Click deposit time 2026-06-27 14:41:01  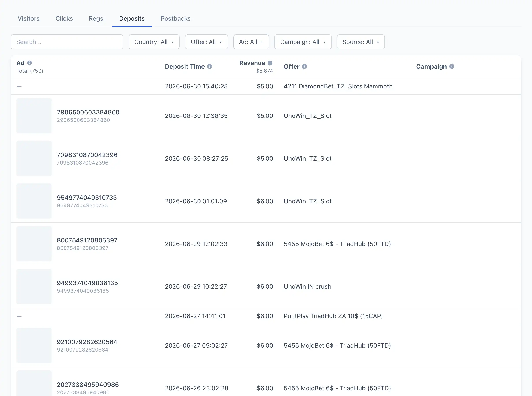(x=195, y=316)
